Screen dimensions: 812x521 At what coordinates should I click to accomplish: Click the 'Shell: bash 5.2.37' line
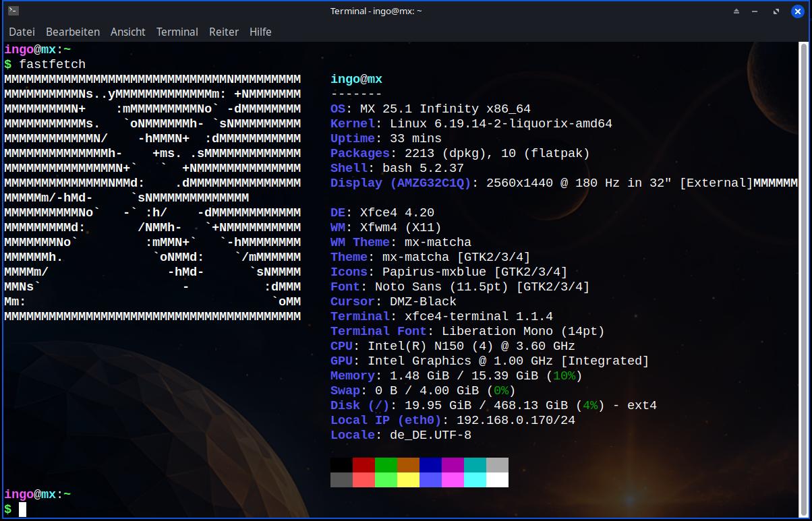point(397,168)
